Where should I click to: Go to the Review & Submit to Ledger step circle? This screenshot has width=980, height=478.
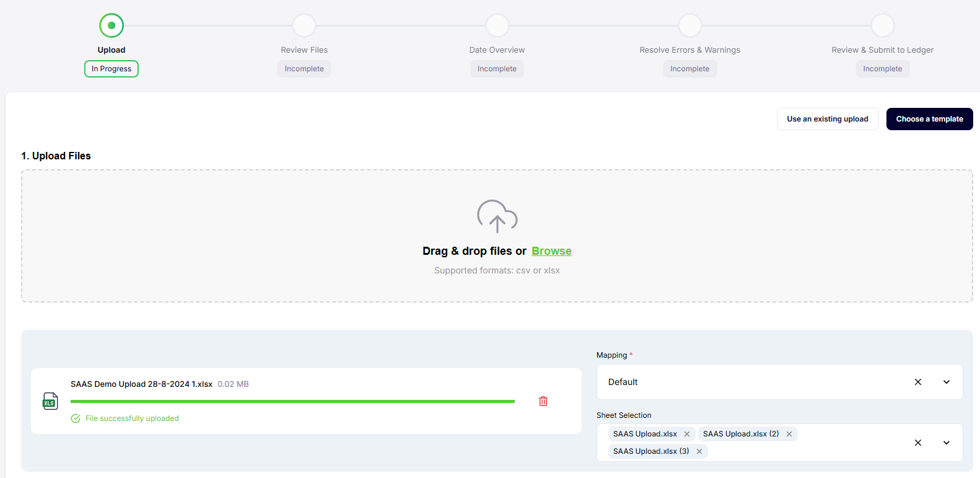883,25
